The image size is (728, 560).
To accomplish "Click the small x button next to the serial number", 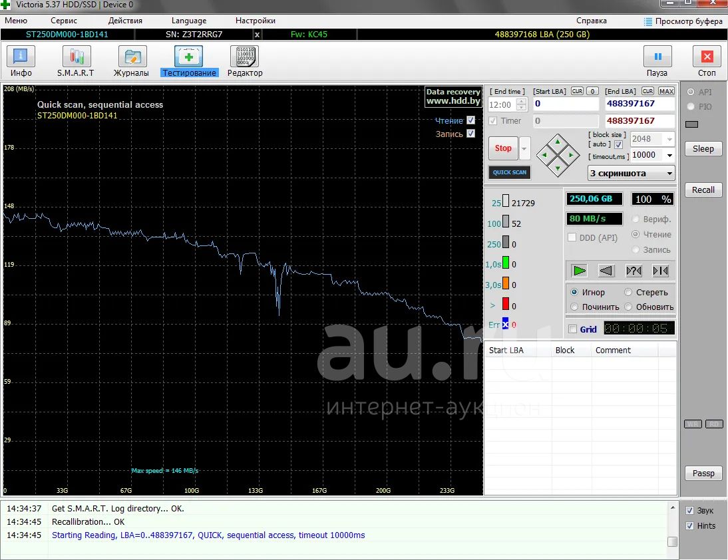I will tap(258, 35).
